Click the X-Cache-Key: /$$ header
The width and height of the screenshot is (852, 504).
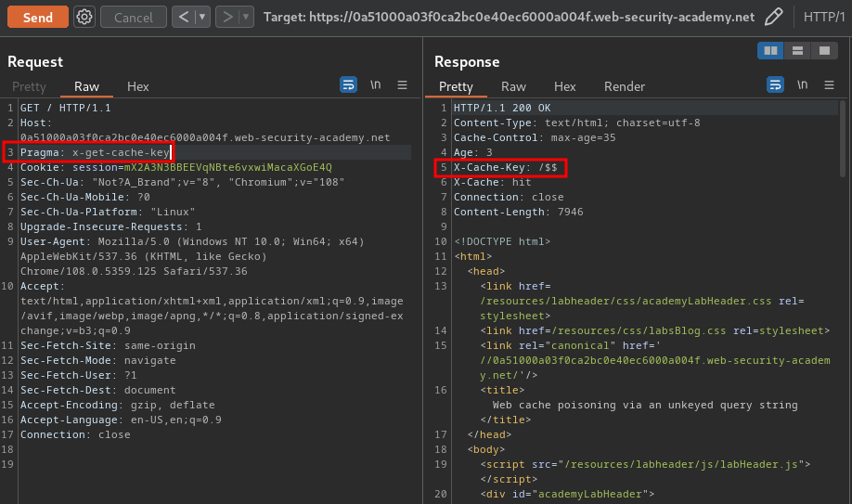505,167
